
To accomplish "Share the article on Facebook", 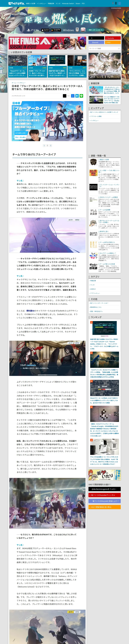I will 73,96.
